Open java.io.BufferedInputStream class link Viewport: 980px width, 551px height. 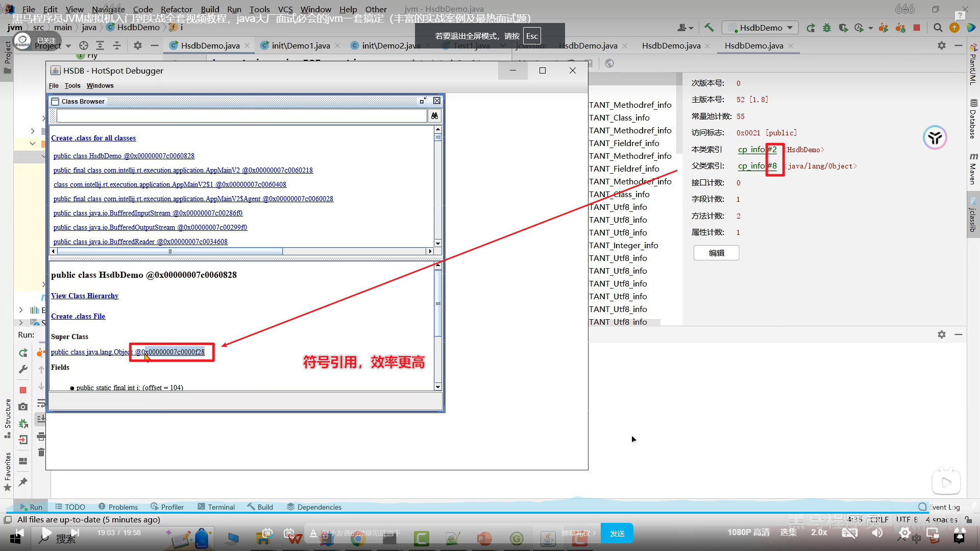(x=148, y=213)
